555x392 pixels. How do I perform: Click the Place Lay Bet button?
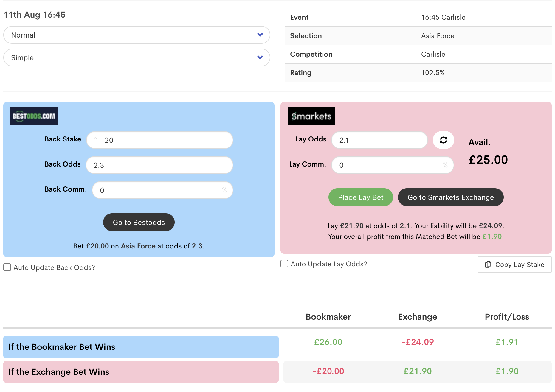click(361, 197)
